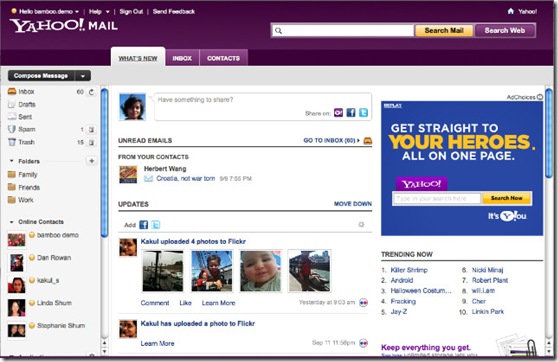Click Comment under Kakul's photos
Screen dimensions: 558x362
tap(155, 303)
